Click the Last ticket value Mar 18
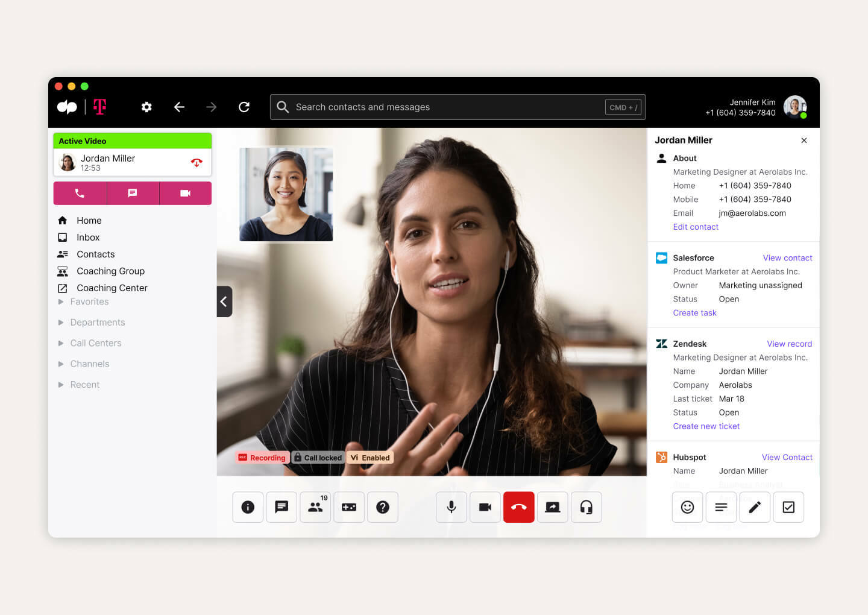The height and width of the screenshot is (615, 868). pos(731,399)
